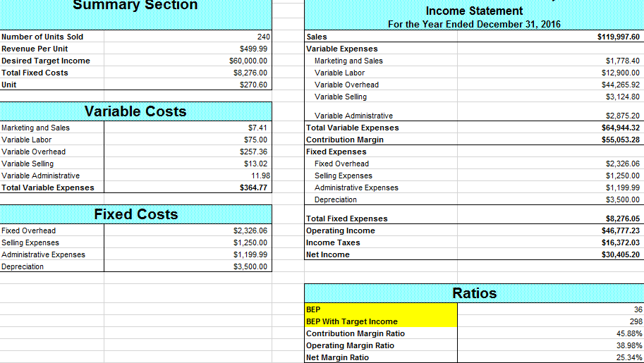Select the Unit value $270.60
Viewport: 644px width, 363px height.
click(253, 85)
